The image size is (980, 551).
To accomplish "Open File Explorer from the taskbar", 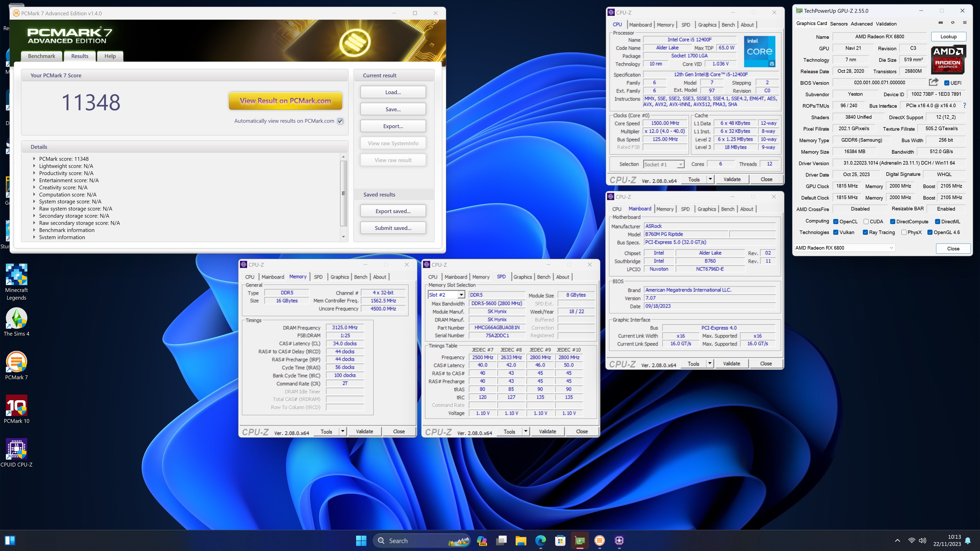I will point(521,540).
